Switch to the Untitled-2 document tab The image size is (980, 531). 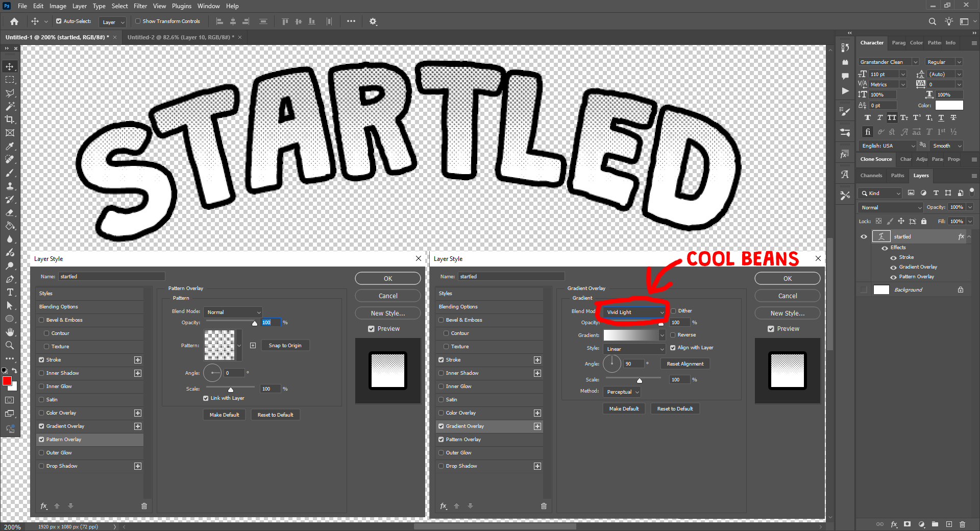pyautogui.click(x=181, y=37)
